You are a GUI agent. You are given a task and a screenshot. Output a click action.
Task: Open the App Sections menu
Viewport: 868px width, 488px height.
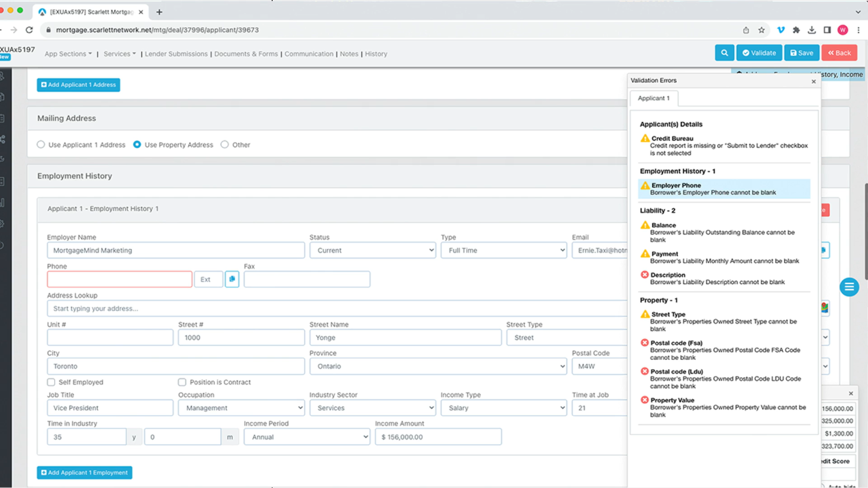point(68,54)
